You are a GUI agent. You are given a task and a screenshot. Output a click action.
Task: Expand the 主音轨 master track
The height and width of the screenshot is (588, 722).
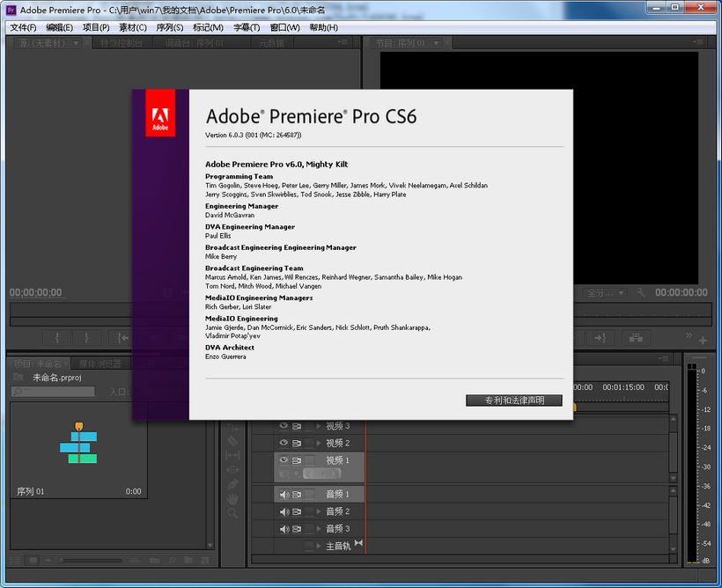[x=319, y=546]
